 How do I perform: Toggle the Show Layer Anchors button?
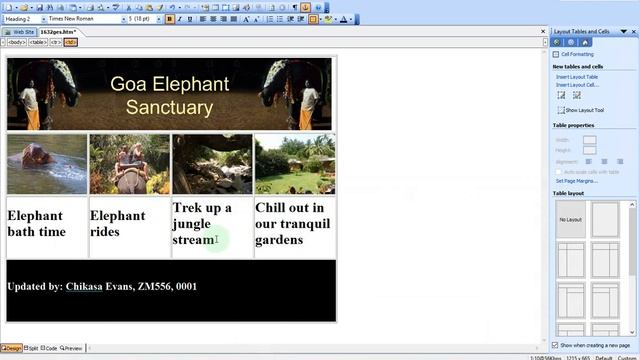[306, 7]
